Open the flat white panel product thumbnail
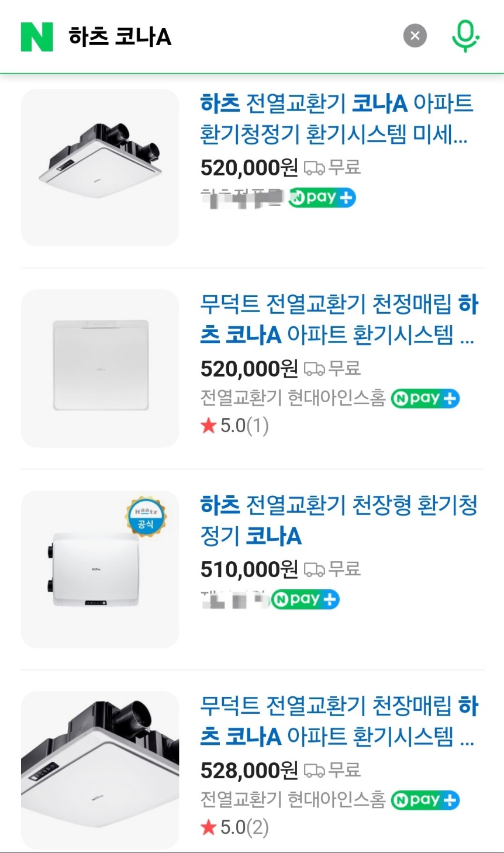This screenshot has width=504, height=853. pos(100,368)
